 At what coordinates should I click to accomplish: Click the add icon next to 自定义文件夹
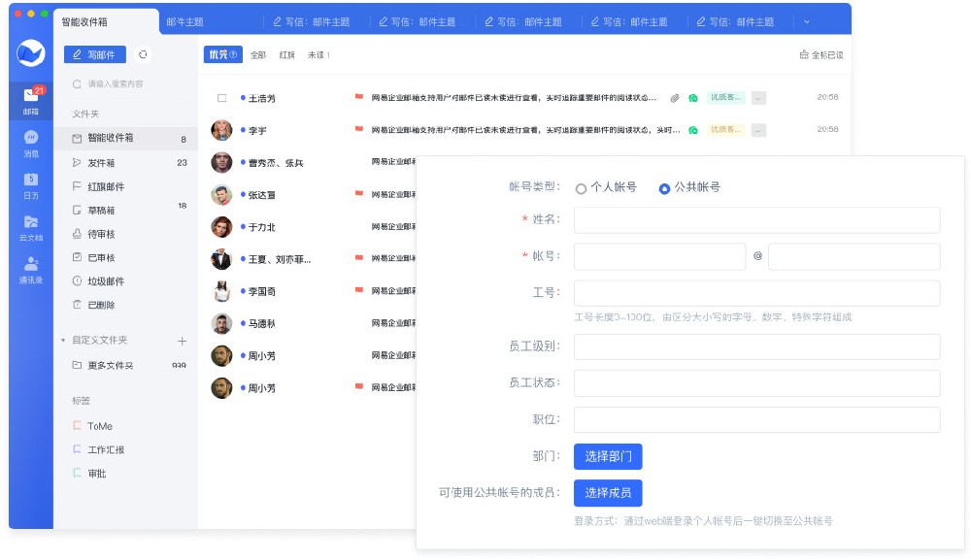tap(182, 341)
